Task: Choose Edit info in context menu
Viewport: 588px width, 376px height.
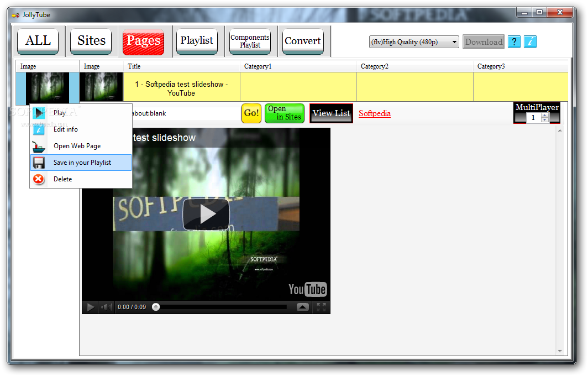Action: tap(81, 129)
